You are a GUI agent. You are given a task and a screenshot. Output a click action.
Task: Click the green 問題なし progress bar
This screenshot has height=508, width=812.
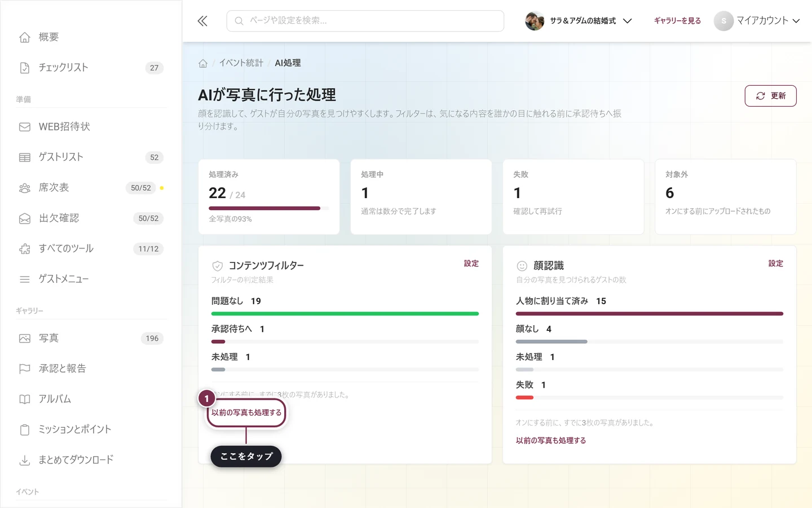[345, 314]
